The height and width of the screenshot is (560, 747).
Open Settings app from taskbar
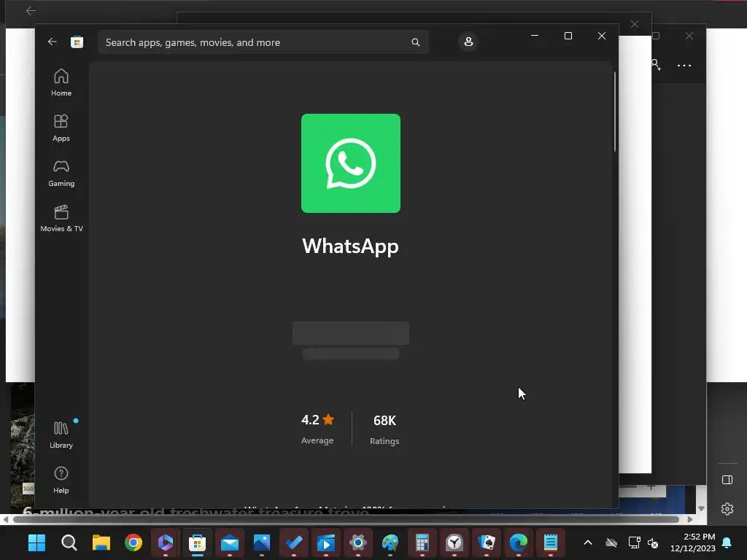coord(357,542)
